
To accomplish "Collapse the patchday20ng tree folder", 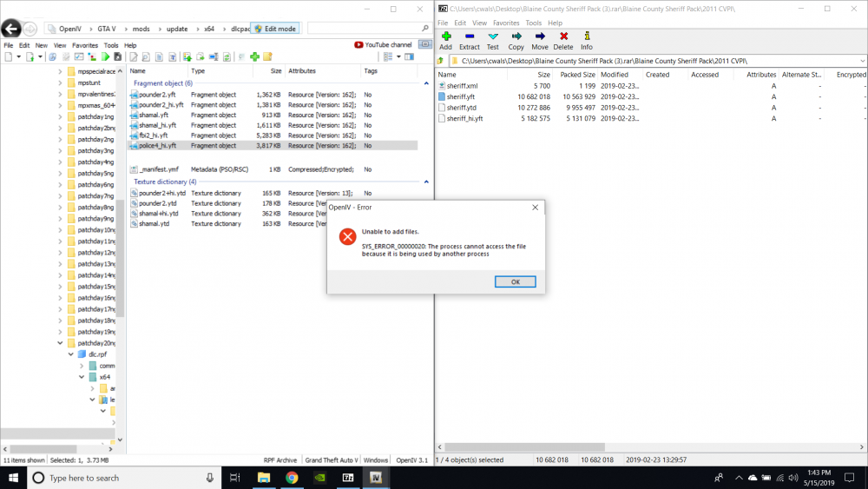I will 60,343.
